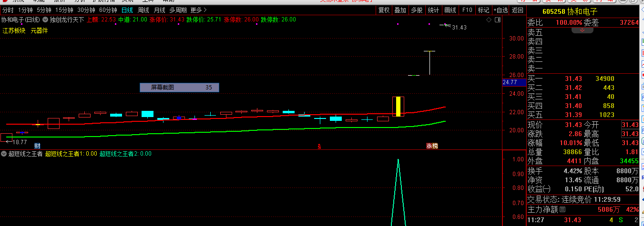Click the 涨榜 marker below the chart

pos(432,146)
